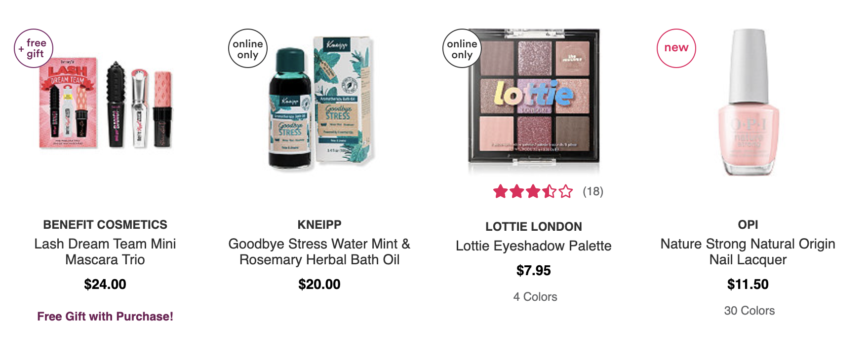Open the 18 reviews count link

[593, 191]
